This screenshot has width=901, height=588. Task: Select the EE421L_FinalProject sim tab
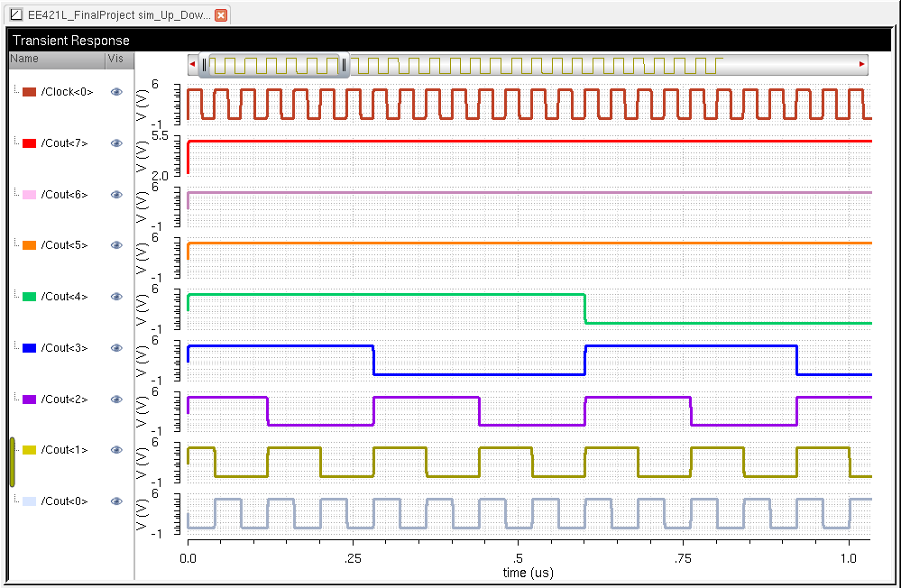pyautogui.click(x=119, y=15)
